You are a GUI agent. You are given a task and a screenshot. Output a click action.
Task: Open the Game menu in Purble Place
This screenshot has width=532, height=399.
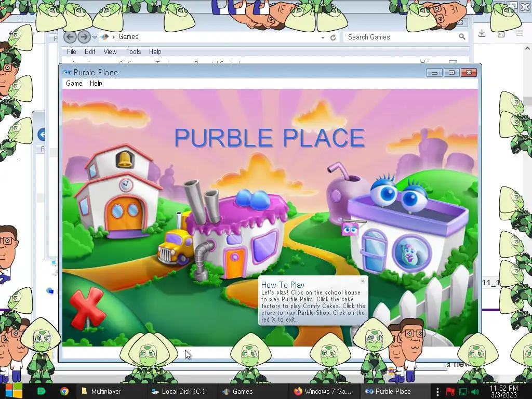pos(74,84)
